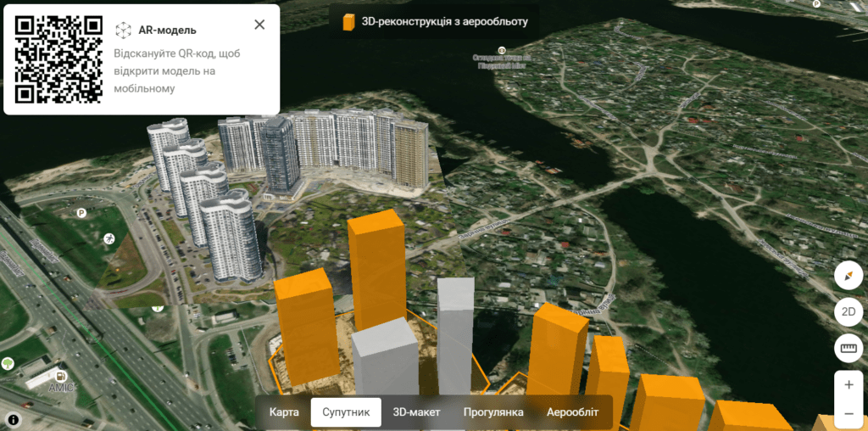Close the AR-модель popup
The image size is (868, 431).
tap(259, 25)
